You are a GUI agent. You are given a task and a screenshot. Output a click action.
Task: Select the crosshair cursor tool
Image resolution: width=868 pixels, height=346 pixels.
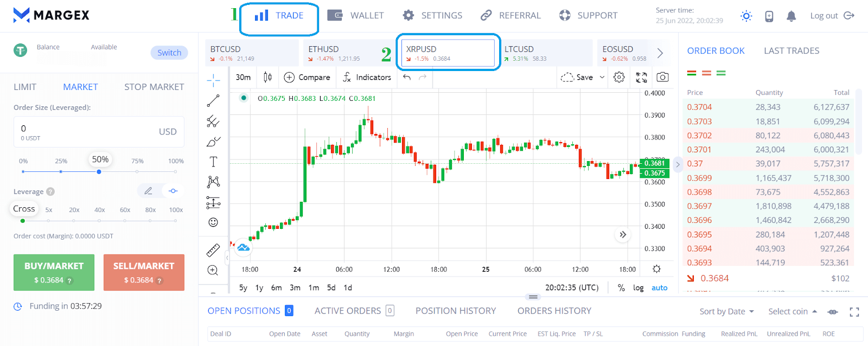tap(213, 81)
